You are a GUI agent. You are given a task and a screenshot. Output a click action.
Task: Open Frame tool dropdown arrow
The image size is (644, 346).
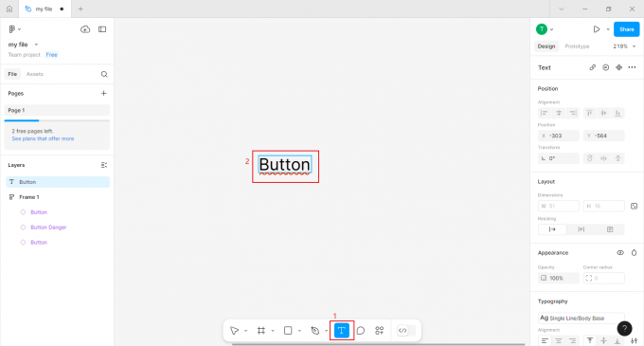[273, 331]
